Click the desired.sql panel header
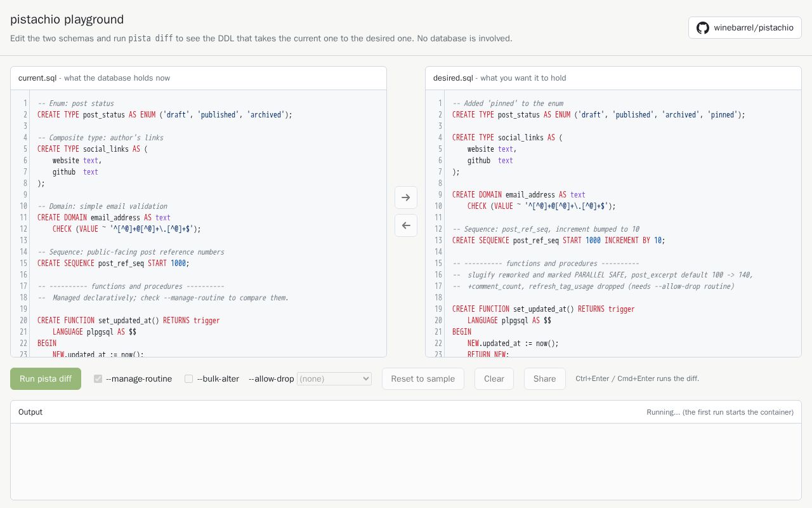This screenshot has width=812, height=508. [x=613, y=78]
